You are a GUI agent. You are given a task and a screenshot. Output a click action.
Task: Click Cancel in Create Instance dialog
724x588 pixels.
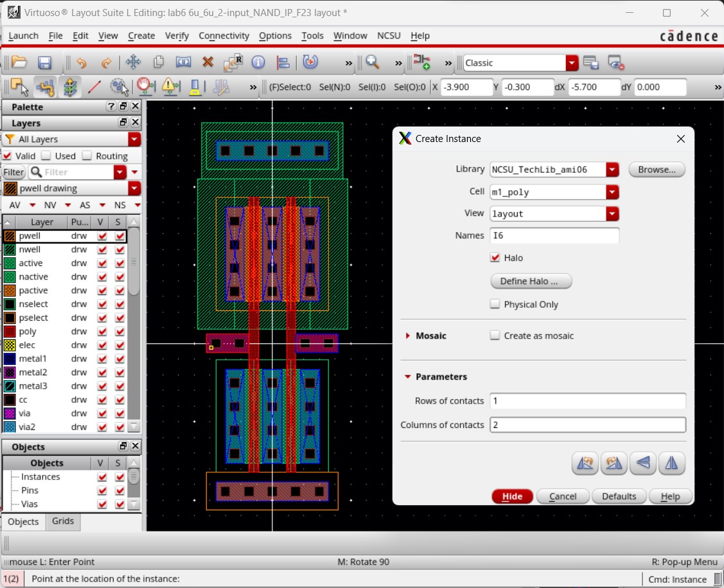point(562,496)
